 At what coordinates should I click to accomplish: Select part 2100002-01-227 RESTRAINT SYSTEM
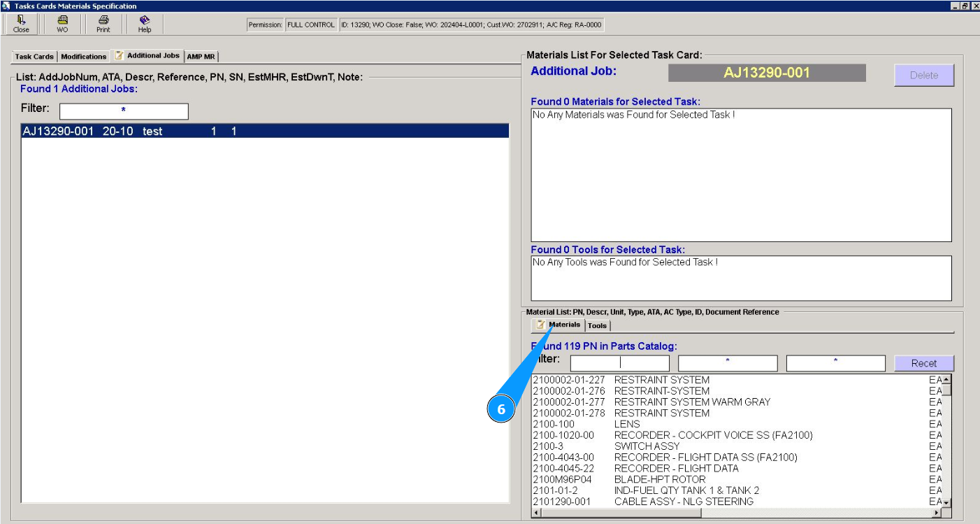pyautogui.click(x=737, y=380)
